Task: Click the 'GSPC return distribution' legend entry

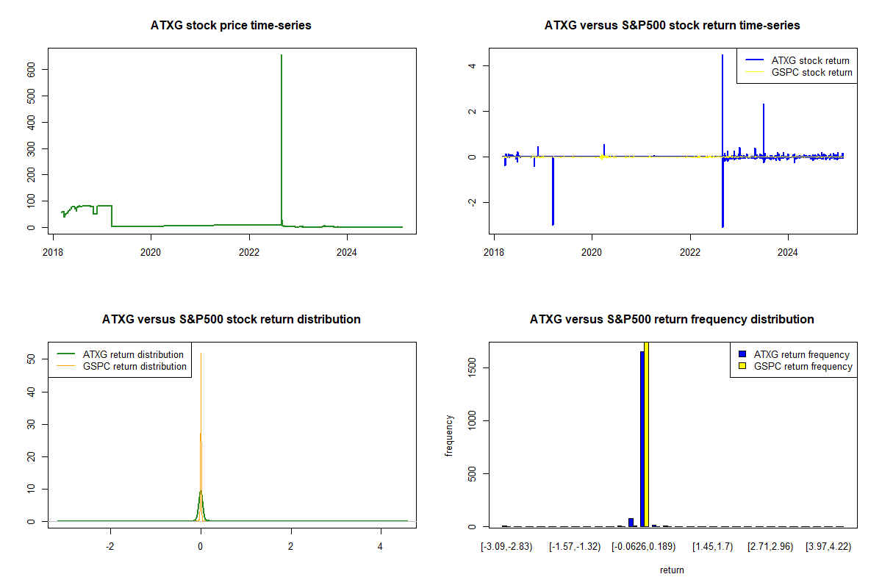Action: pyautogui.click(x=135, y=366)
